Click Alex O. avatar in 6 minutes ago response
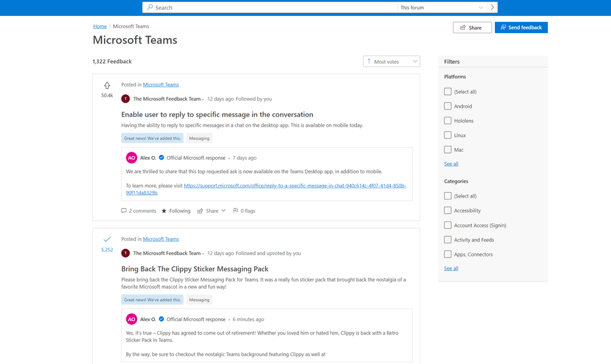This screenshot has height=364, width=611. (131, 319)
